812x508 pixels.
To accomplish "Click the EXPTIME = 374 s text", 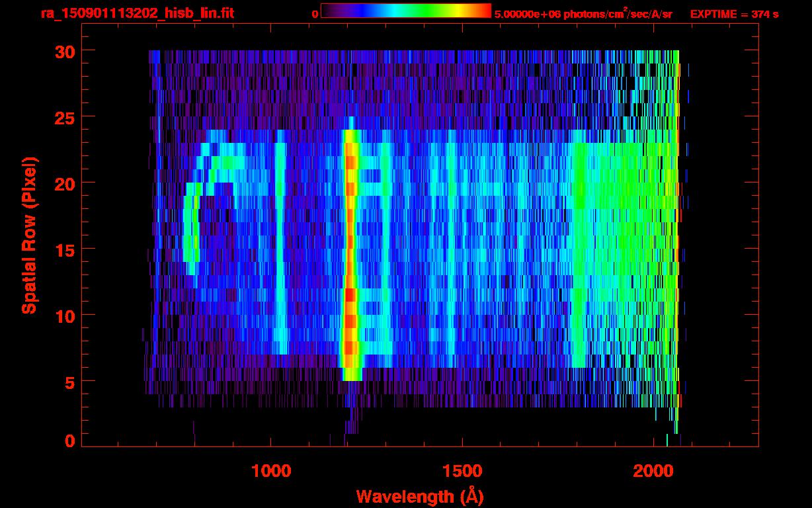I will (734, 14).
